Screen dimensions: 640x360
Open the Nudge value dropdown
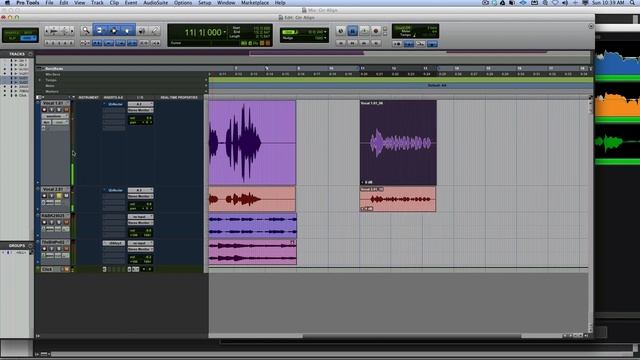tap(325, 38)
